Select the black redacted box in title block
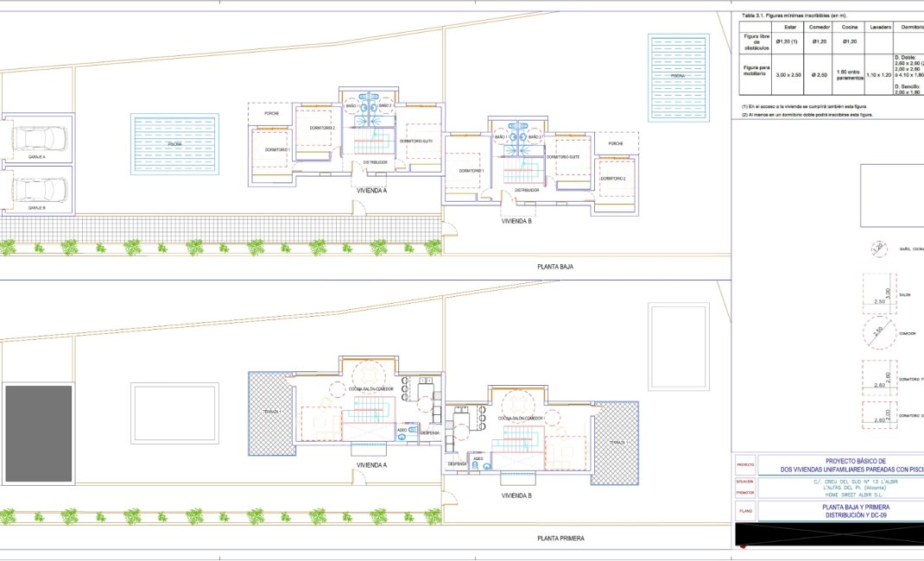924x561 pixels. [830, 534]
